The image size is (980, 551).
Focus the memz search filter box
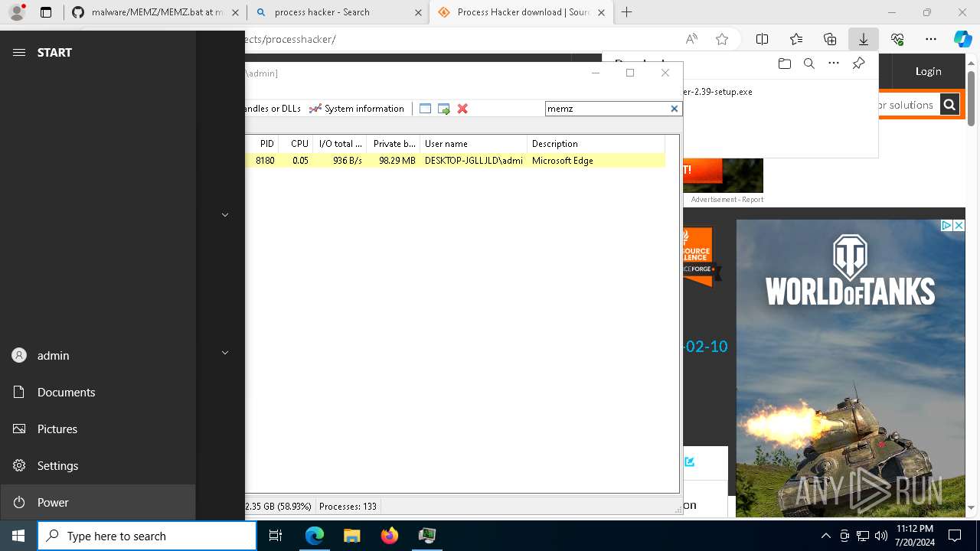(x=607, y=109)
